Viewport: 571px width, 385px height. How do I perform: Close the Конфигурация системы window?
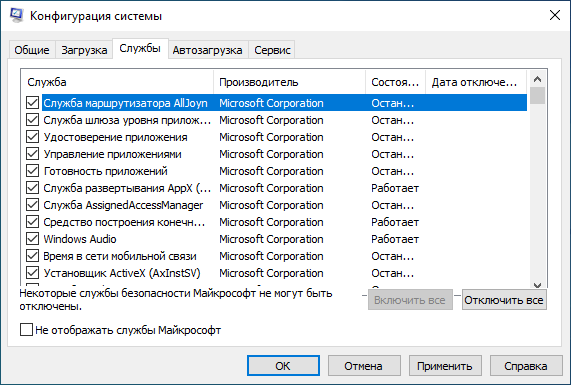point(555,15)
